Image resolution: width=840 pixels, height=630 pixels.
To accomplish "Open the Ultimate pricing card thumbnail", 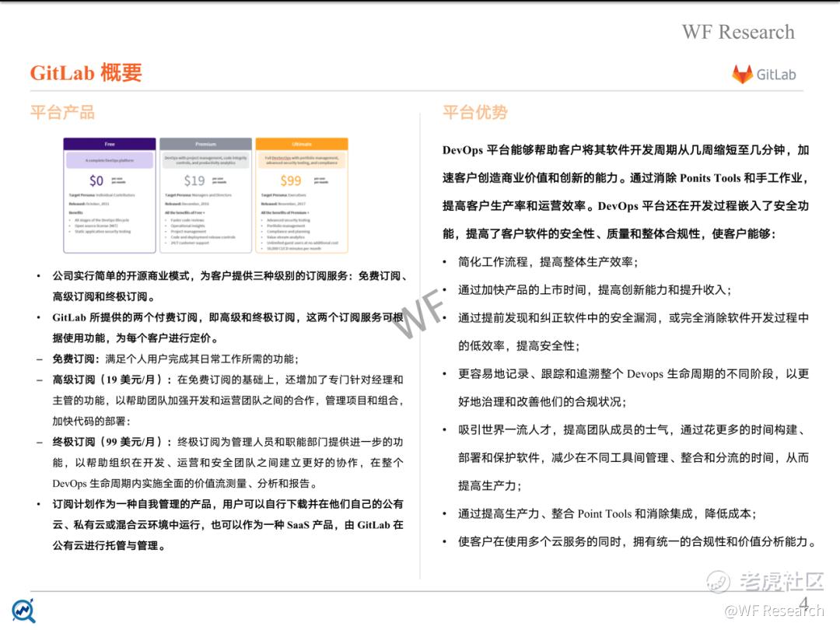I will pos(302,195).
